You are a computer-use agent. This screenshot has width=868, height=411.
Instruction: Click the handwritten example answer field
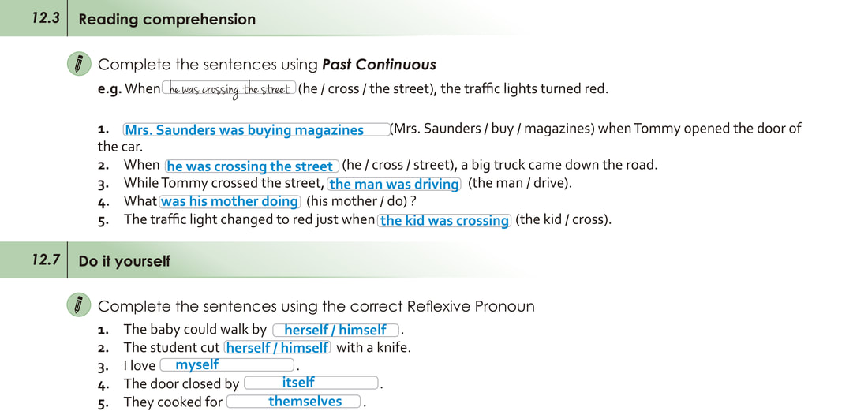[x=229, y=89]
